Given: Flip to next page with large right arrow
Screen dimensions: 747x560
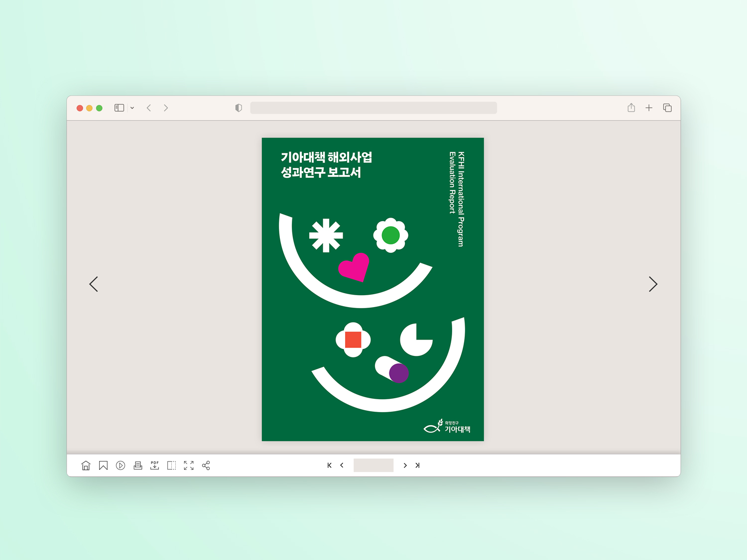Looking at the screenshot, I should click(653, 284).
